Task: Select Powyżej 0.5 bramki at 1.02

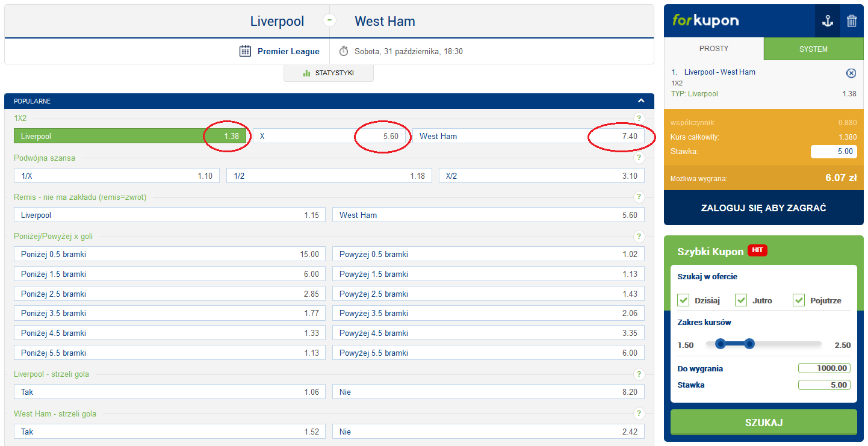Action: click(488, 254)
